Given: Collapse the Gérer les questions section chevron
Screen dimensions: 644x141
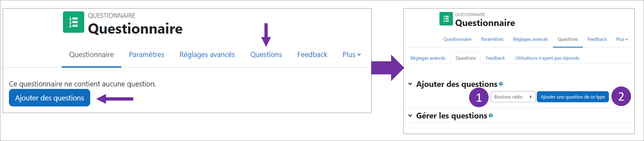Looking at the screenshot, I should [x=410, y=116].
